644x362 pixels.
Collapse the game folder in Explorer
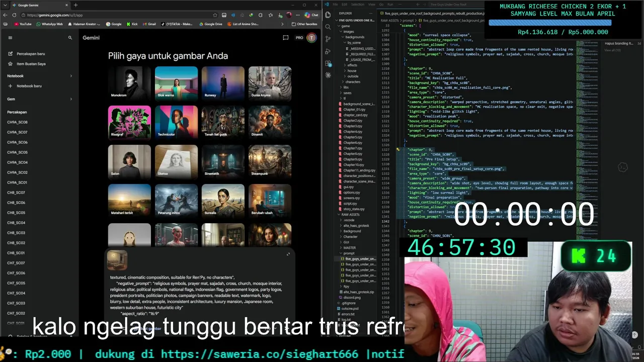pyautogui.click(x=345, y=26)
